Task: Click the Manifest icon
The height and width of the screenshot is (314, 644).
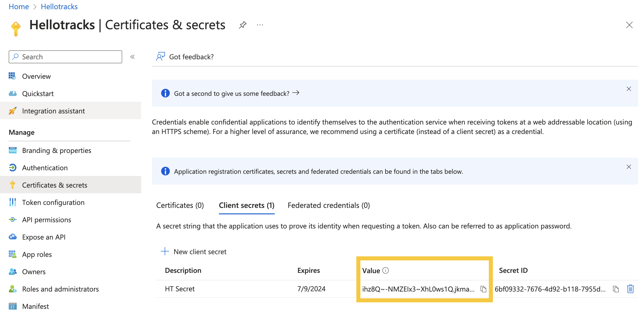Action: [12, 306]
